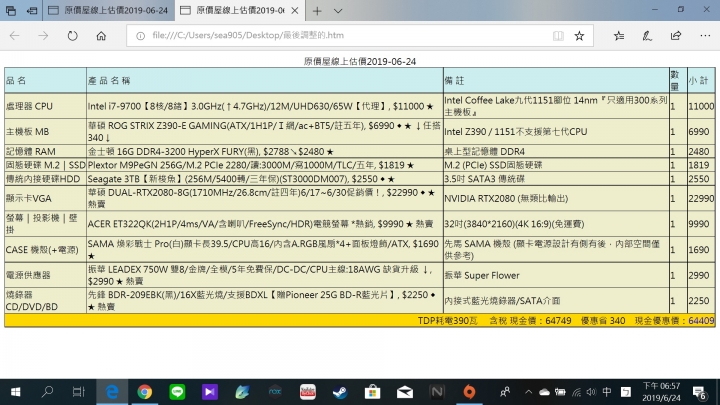This screenshot has width=720, height=405.
Task: Open the Mail app
Action: 405,392
